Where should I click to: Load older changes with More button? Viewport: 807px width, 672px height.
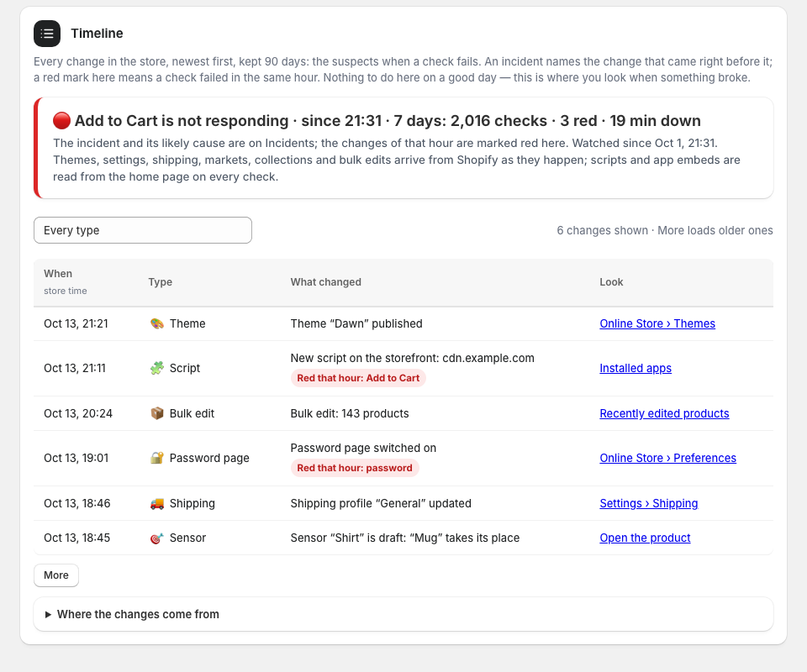(56, 575)
